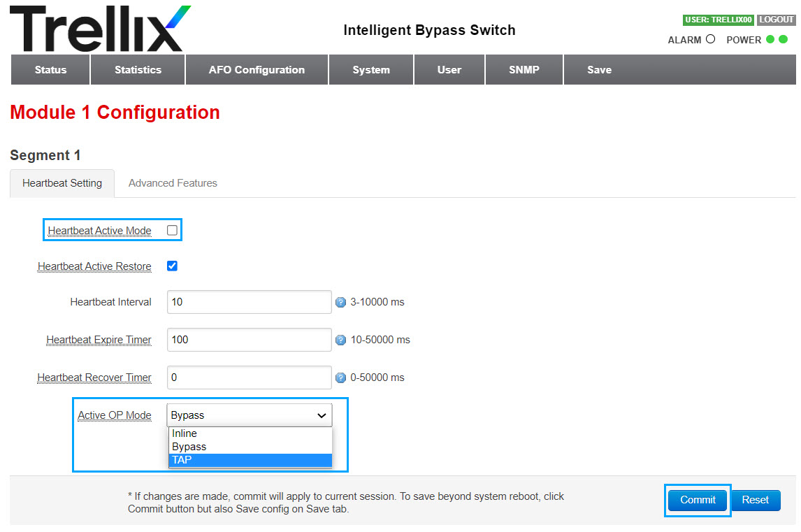Image resolution: width=801 pixels, height=532 pixels.
Task: Click the Heartbeat Expire Timer label
Action: pos(99,340)
